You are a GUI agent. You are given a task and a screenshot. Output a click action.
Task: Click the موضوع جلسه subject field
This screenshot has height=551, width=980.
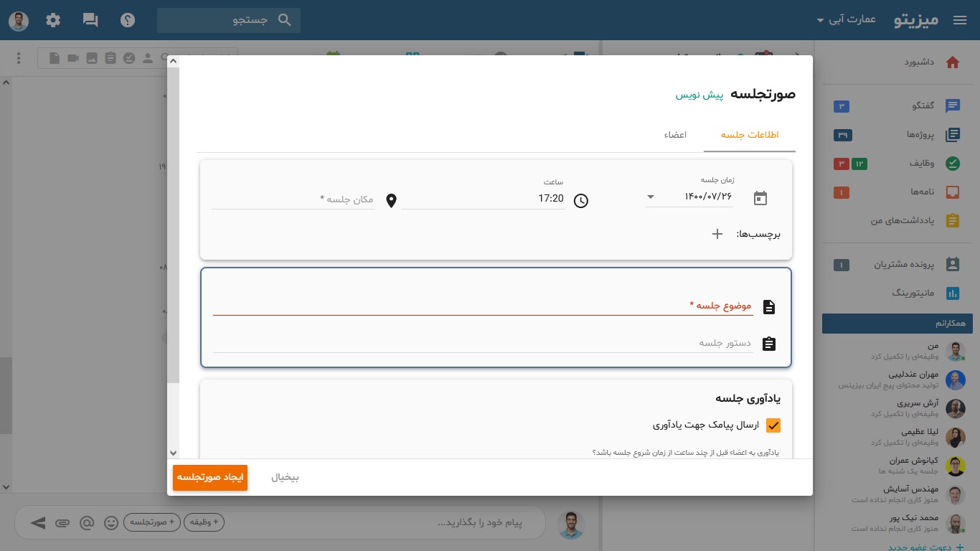(x=483, y=306)
